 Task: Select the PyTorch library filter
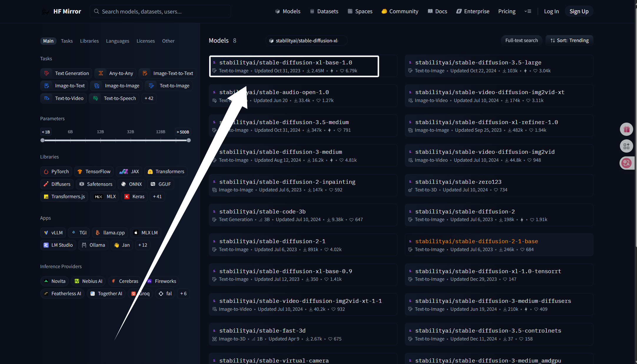tap(56, 172)
